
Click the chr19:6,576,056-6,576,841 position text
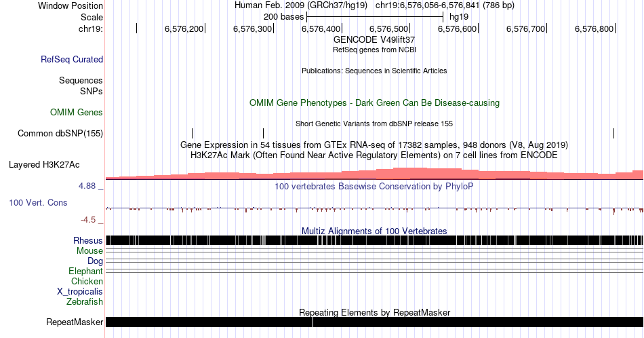(445, 5)
